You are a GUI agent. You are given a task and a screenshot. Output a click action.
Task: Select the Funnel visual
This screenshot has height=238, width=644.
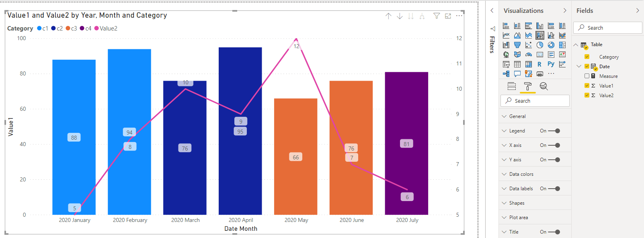point(517,45)
